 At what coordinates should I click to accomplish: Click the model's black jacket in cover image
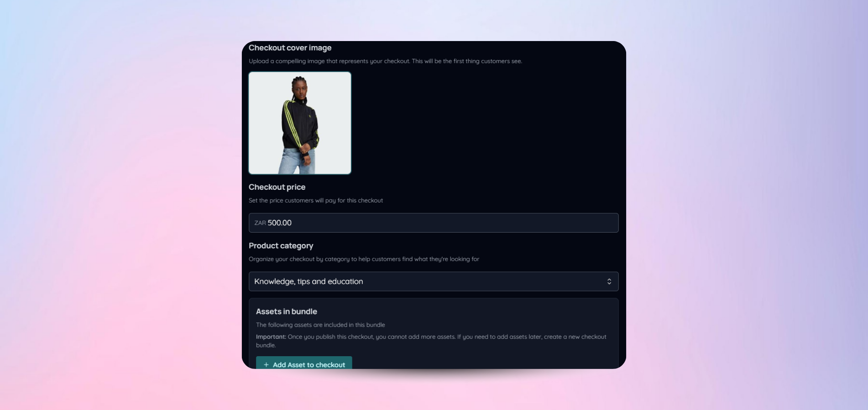[300, 125]
